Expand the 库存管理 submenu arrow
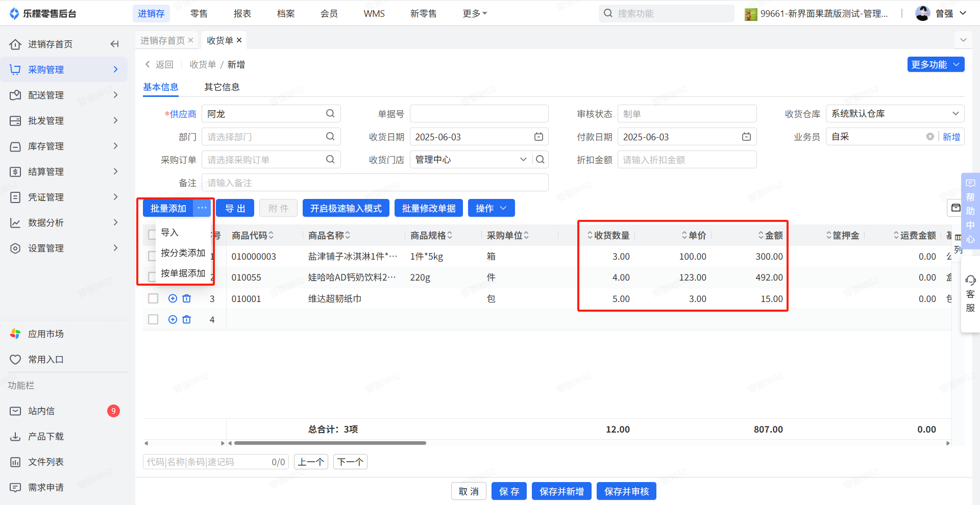 point(115,146)
